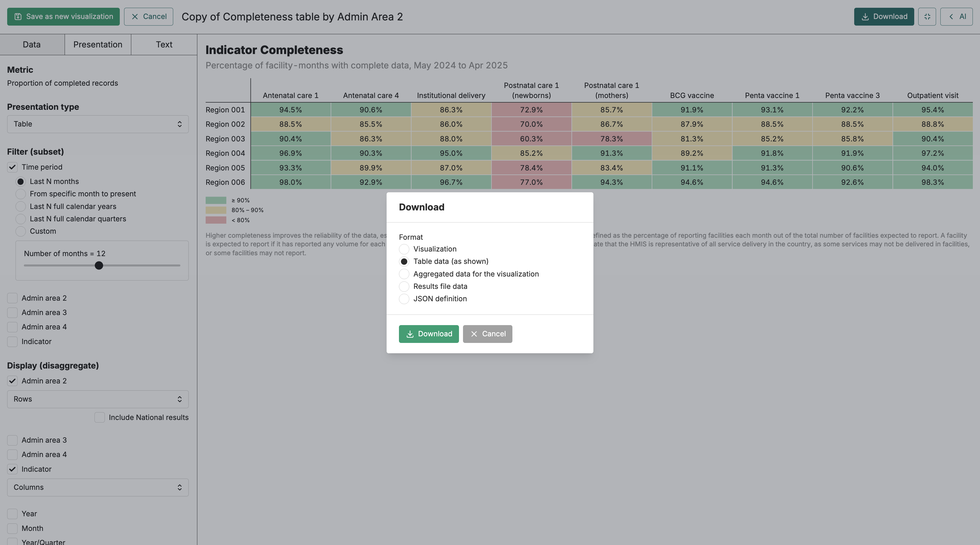This screenshot has height=545, width=980.
Task: Click the green Download button in dialog
Action: click(429, 334)
